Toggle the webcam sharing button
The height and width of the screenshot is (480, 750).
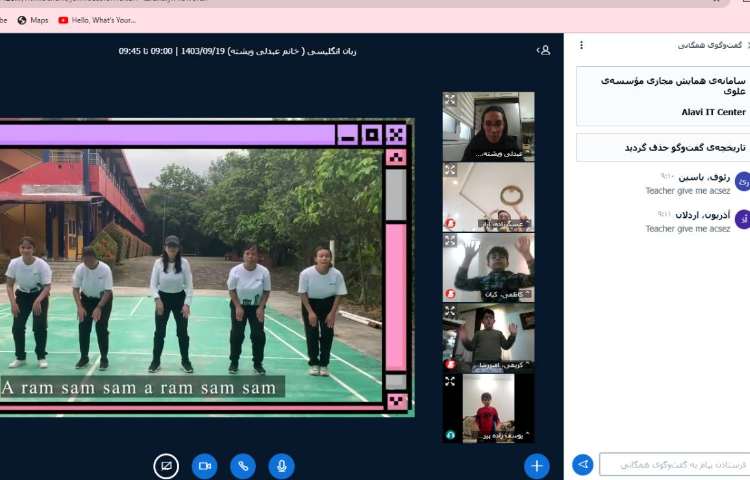tap(204, 466)
